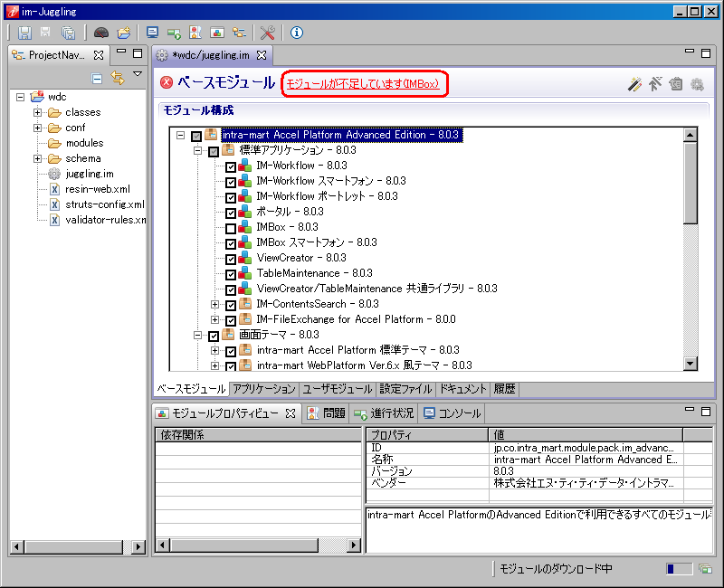This screenshot has width=724, height=588.
Task: Click the module blocks window toolbar icon
Action: point(217,33)
